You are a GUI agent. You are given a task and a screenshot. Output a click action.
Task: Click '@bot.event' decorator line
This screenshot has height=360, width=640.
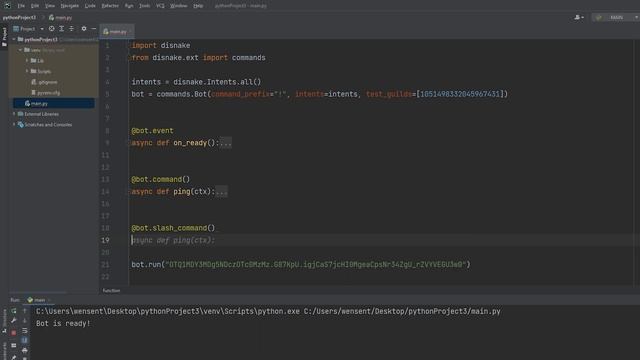coord(152,131)
